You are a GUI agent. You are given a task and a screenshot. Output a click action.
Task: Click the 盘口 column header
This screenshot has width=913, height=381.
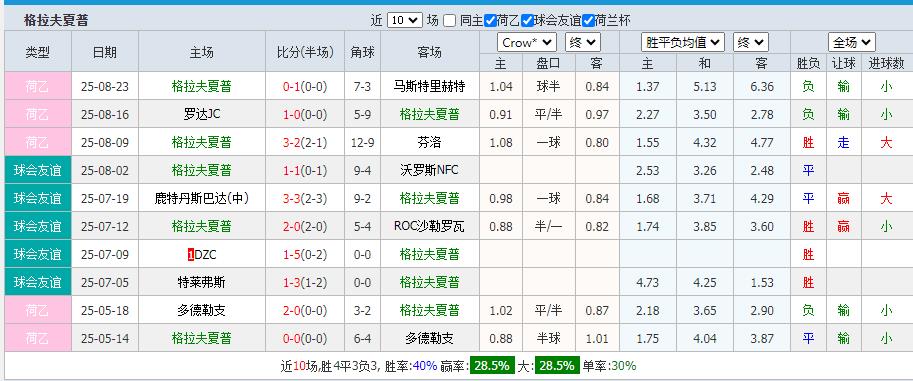[x=548, y=63]
